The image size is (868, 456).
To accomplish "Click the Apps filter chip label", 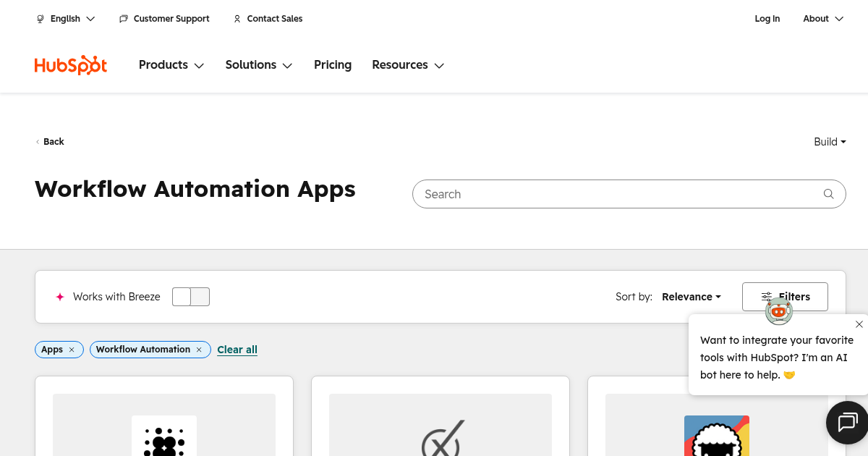I will pyautogui.click(x=52, y=350).
